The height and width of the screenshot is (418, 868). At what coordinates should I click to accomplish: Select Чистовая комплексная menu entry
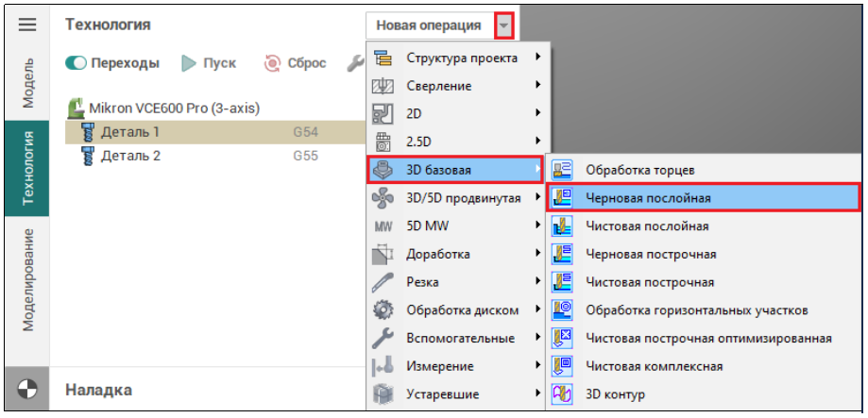click(654, 366)
